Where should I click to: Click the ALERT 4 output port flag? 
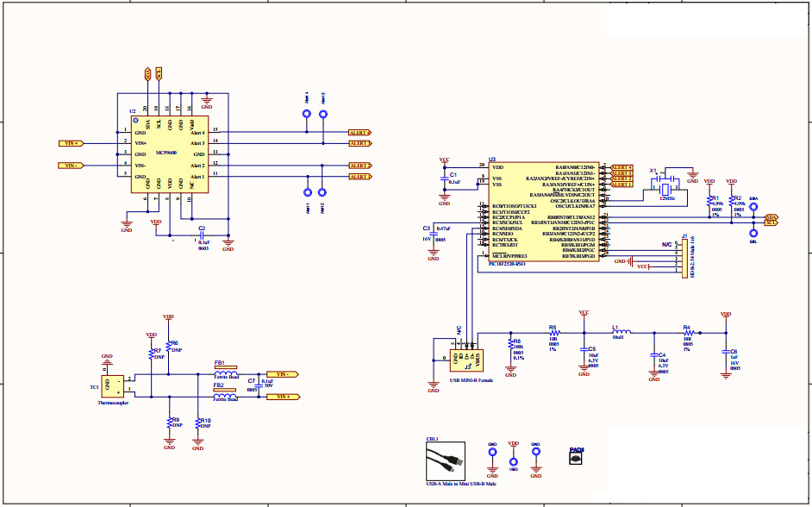coord(360,133)
